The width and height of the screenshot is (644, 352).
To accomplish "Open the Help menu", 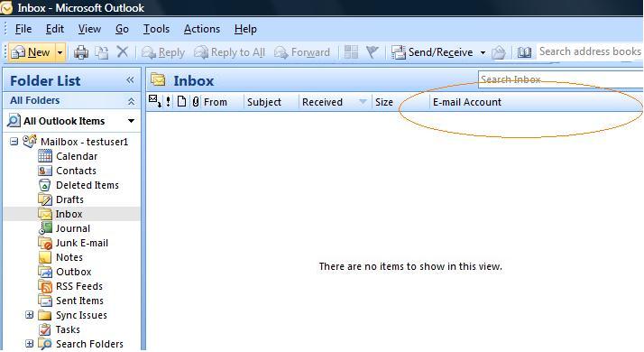I will 245,29.
